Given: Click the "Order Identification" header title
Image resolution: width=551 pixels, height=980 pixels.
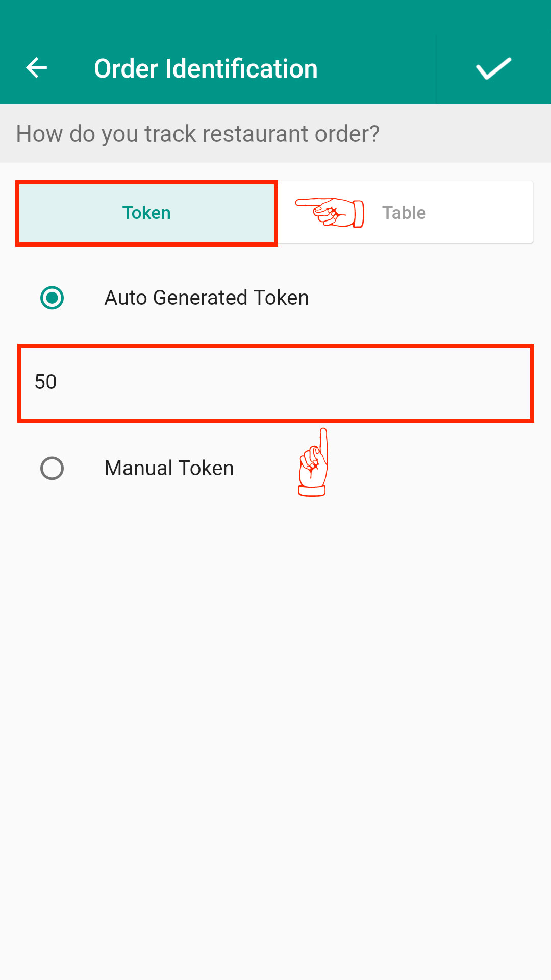Looking at the screenshot, I should click(206, 68).
